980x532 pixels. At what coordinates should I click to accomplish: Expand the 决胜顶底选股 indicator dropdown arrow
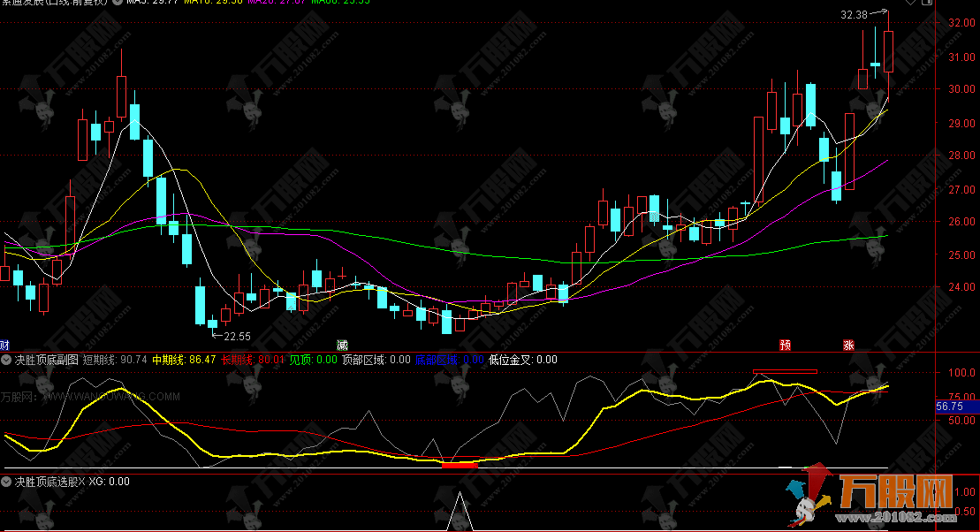coord(7,483)
